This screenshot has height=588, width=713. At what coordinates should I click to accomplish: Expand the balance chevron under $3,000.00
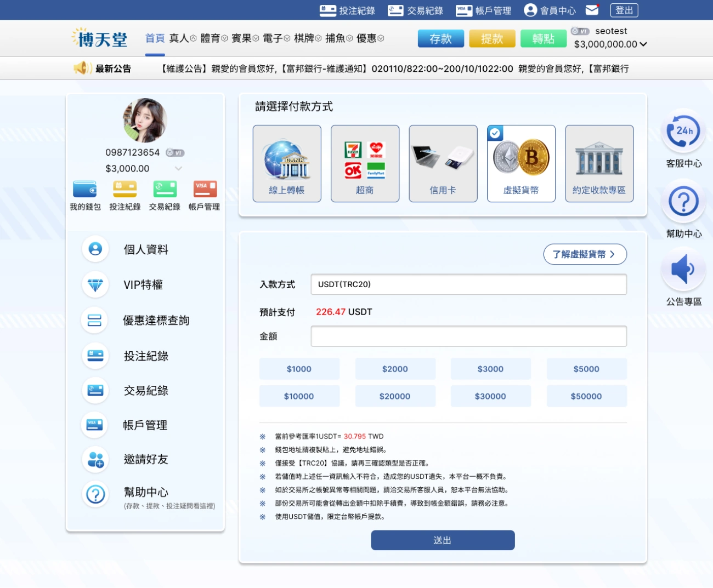coord(178,169)
